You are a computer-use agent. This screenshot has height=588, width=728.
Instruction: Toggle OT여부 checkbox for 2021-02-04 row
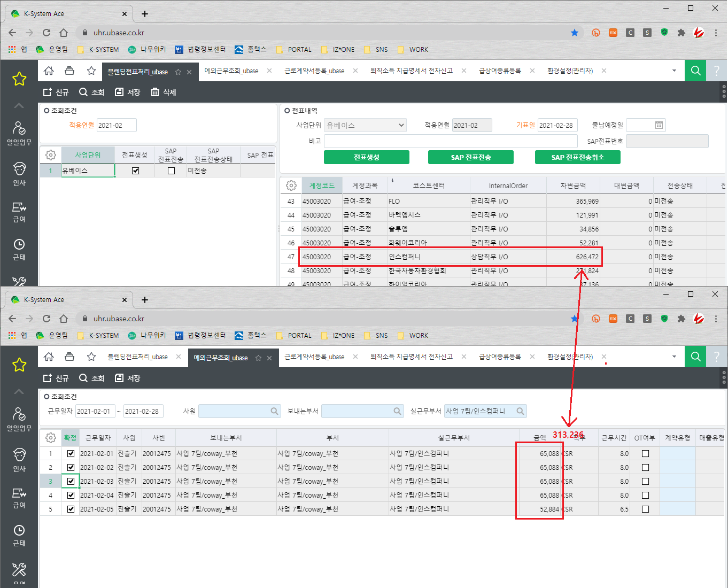(645, 495)
